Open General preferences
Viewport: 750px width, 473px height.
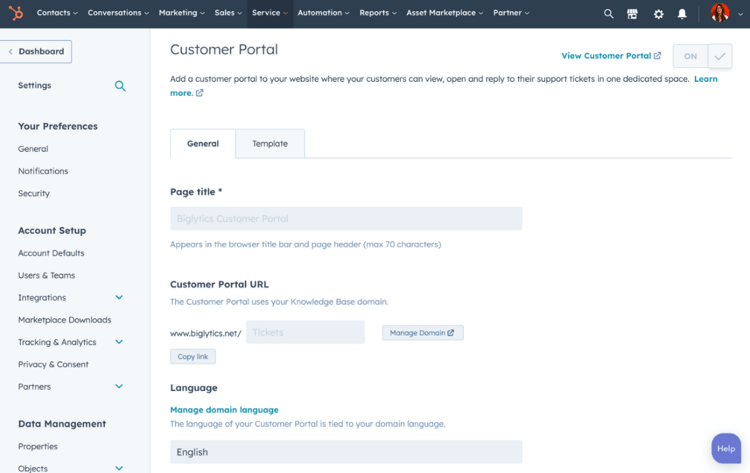(x=33, y=149)
